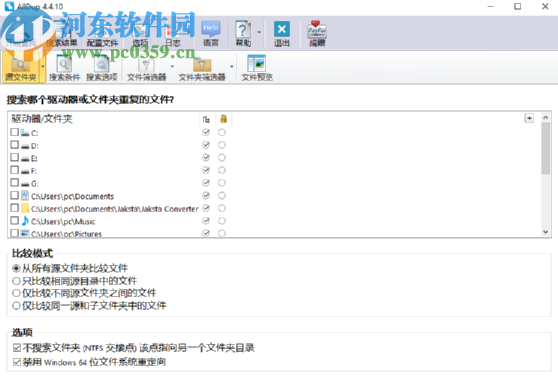Select the 搜索条件 search criteria icon
The width and height of the screenshot is (558, 379).
(x=64, y=68)
